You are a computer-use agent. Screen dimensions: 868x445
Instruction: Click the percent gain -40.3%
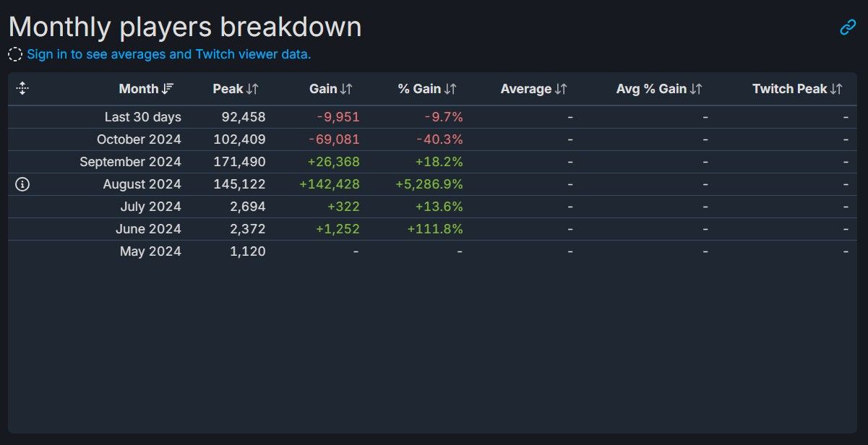[440, 139]
